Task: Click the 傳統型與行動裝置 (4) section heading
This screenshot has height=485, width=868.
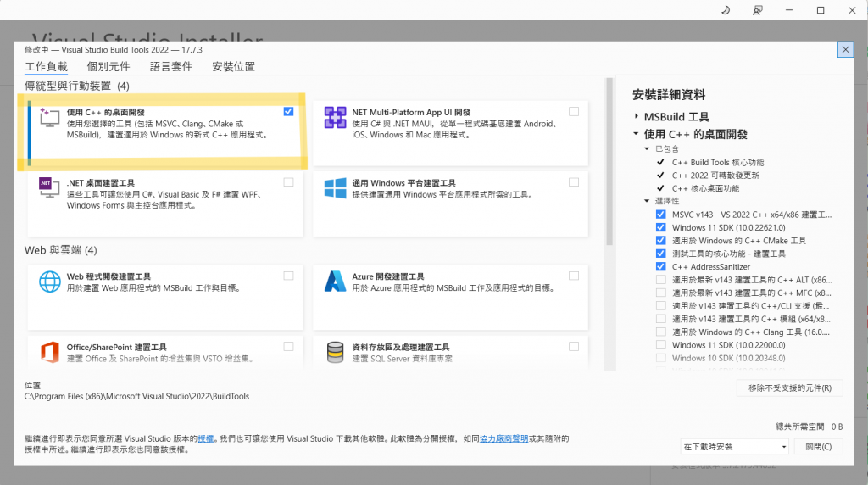Action: pos(77,86)
